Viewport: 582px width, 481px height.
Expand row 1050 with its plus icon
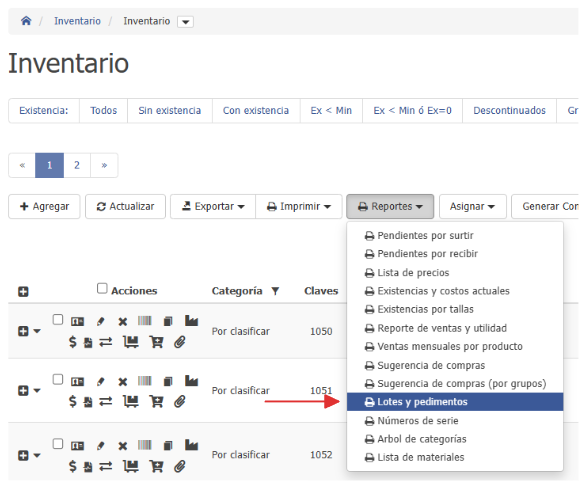pyautogui.click(x=23, y=331)
